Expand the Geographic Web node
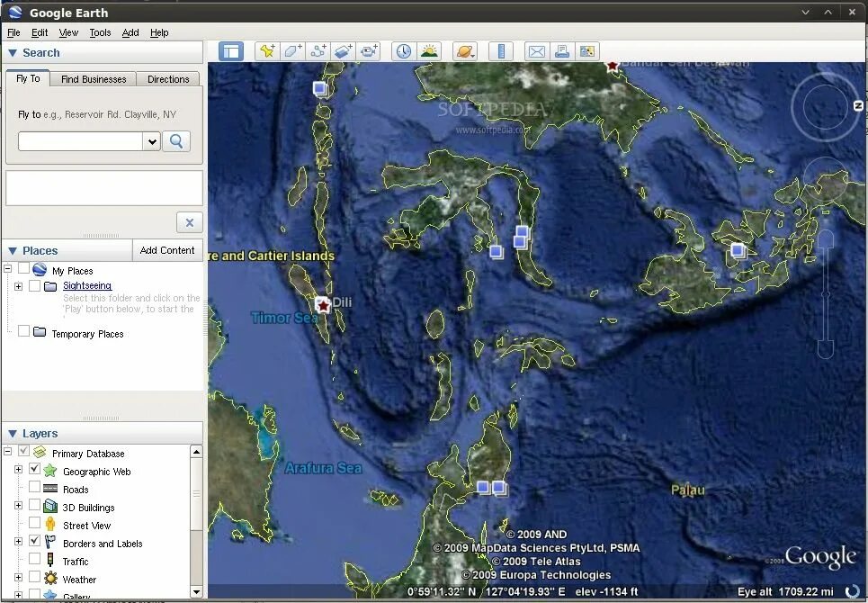This screenshot has width=868, height=603. click(18, 470)
